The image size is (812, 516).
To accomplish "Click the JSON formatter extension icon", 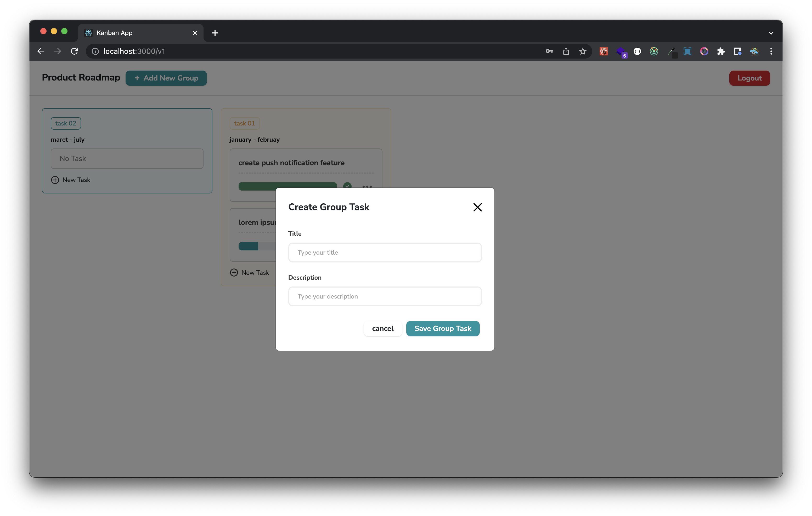I will coord(637,51).
